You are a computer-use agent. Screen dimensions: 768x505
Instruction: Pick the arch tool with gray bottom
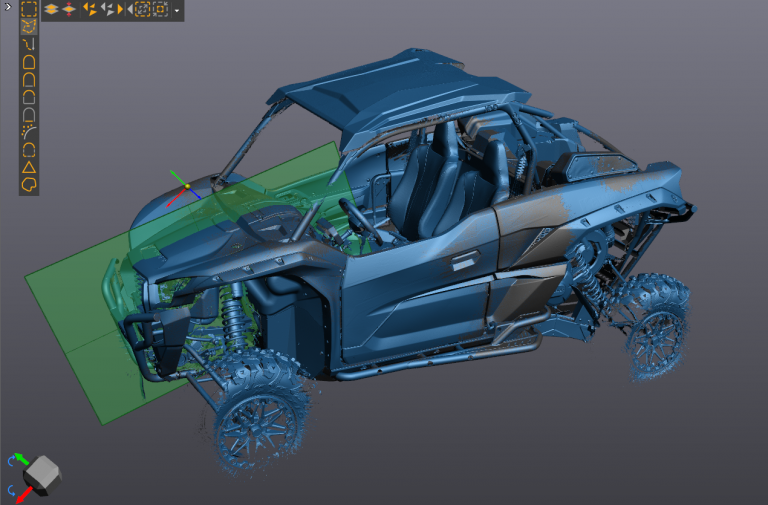(x=29, y=80)
